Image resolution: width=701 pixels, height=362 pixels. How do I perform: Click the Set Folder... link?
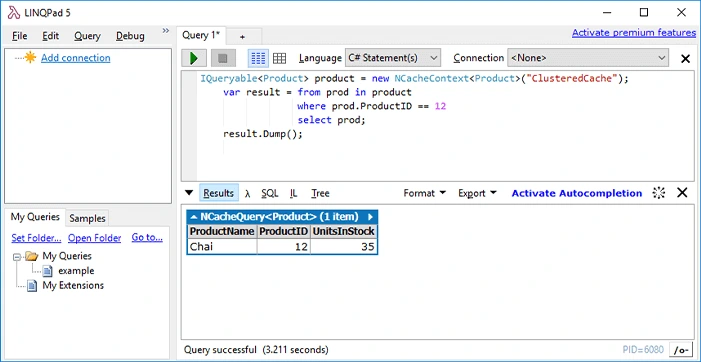[x=36, y=238]
